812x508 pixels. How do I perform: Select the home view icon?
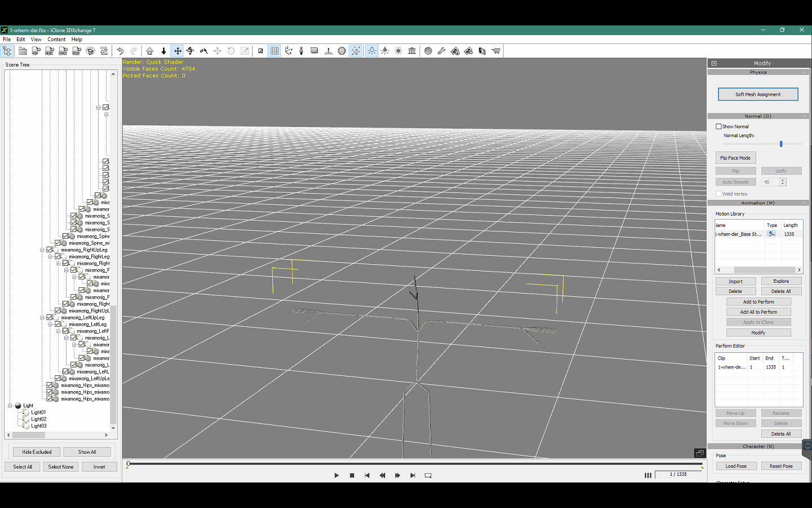(149, 51)
